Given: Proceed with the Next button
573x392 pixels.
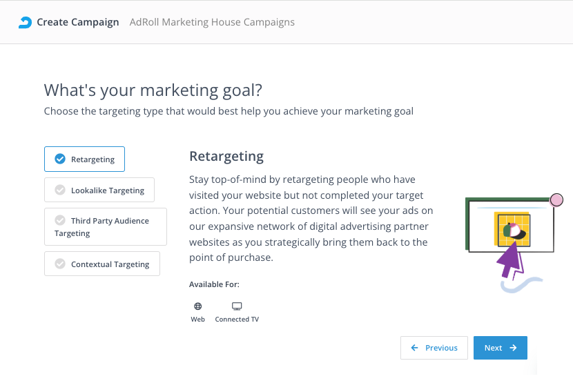Looking at the screenshot, I should pyautogui.click(x=500, y=348).
